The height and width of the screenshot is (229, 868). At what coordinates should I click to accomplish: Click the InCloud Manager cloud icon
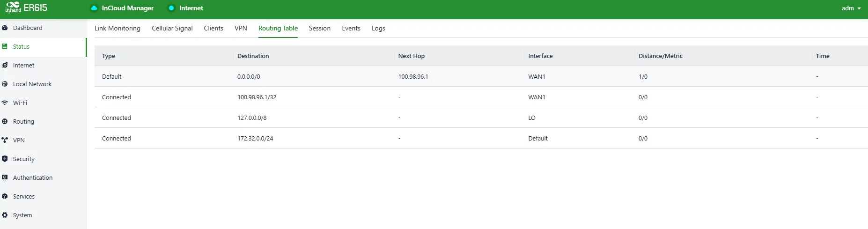(94, 8)
